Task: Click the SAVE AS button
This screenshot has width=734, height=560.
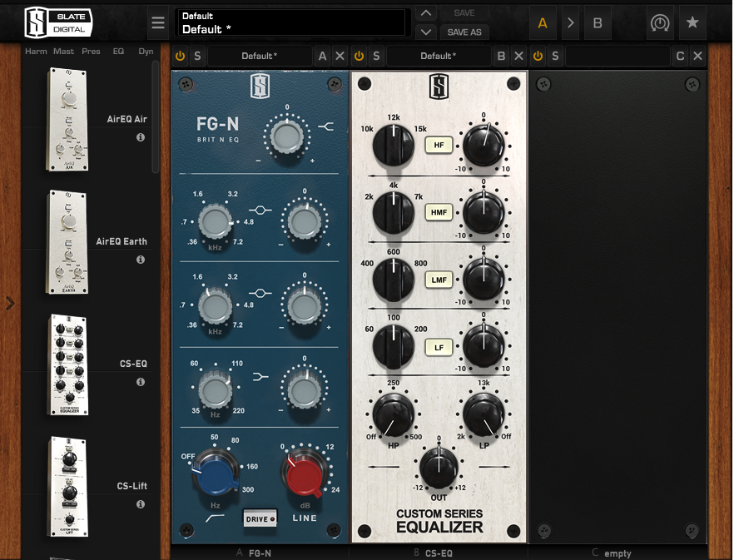Action: (464, 32)
